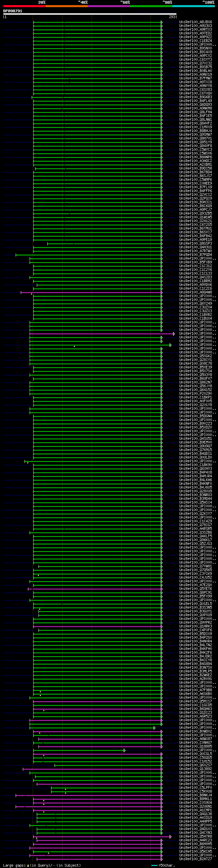Select hit UniRef100_B9V2Z3
218x868 pixels.
196,424
